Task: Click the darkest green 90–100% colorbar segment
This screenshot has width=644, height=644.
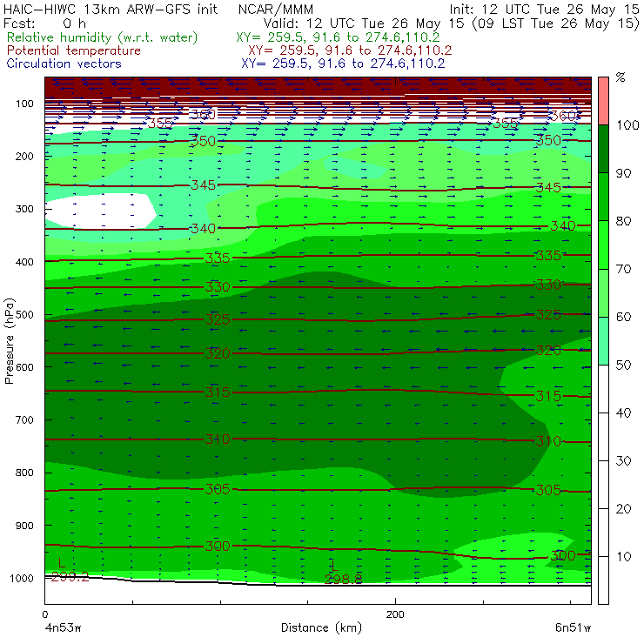Action: [x=603, y=149]
